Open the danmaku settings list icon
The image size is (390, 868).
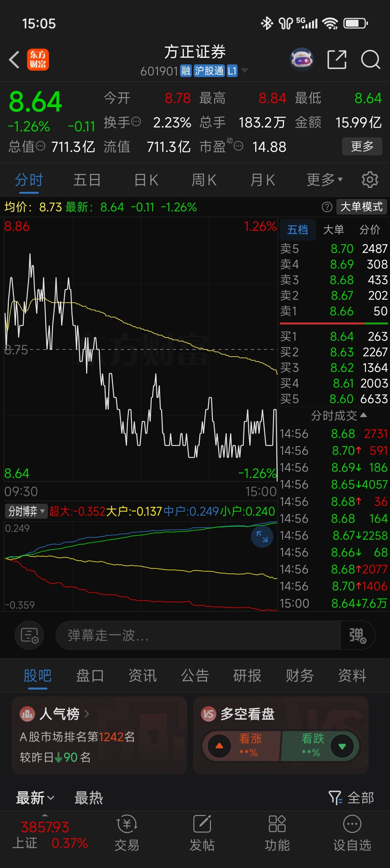(29, 635)
